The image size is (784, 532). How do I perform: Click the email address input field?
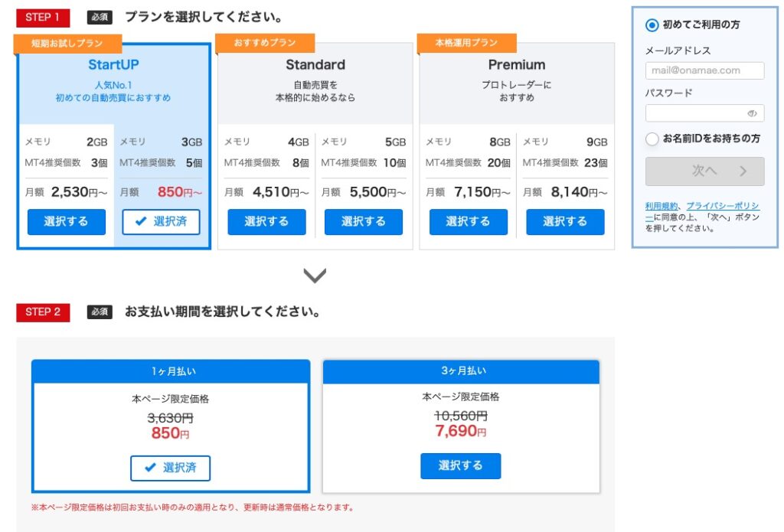click(x=704, y=70)
